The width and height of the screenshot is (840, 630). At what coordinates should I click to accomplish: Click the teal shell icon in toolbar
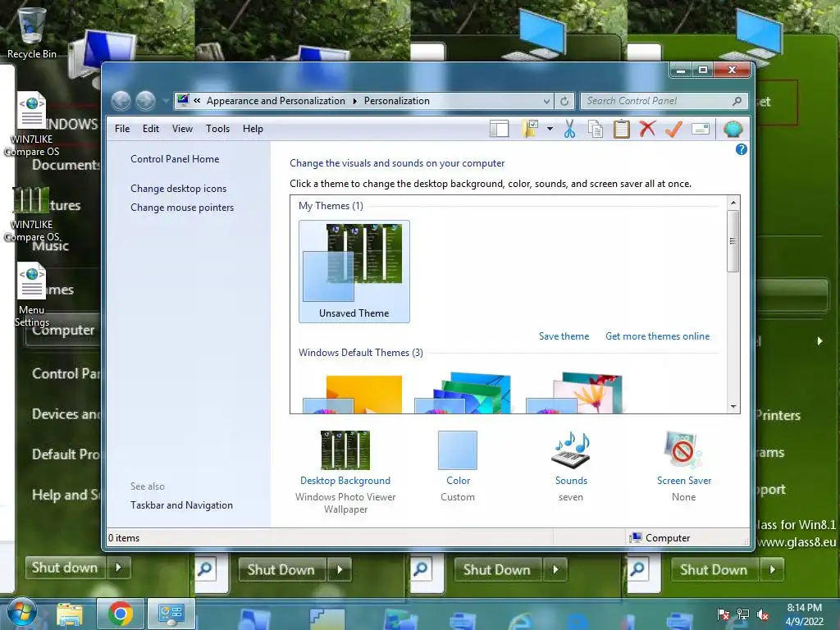point(733,129)
